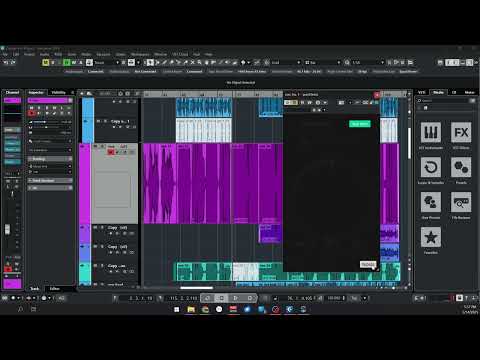Toggle the global Write W button
480x360 pixels.
tap(74, 62)
